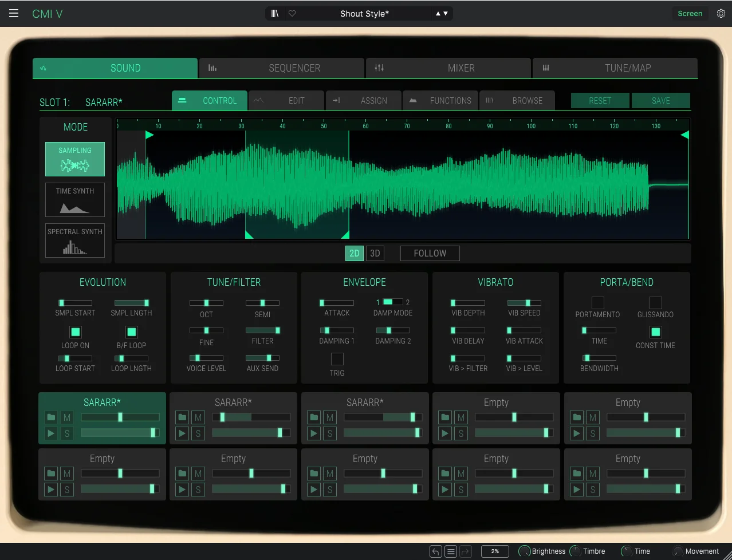Toggle the FOLLOW button
The image size is (732, 560).
430,253
